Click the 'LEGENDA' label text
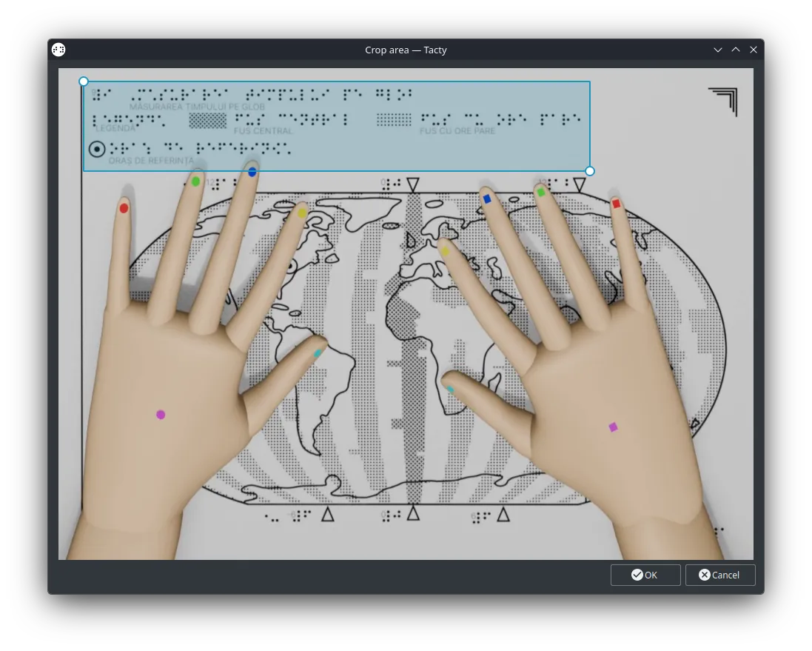 115,128
